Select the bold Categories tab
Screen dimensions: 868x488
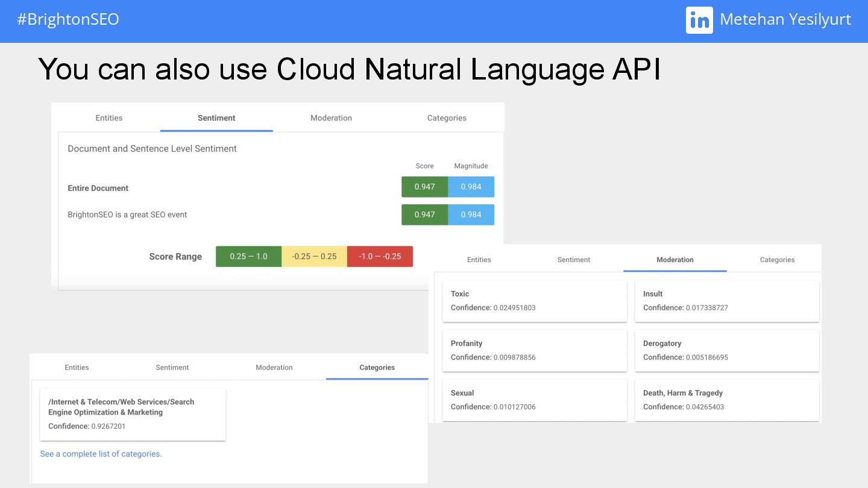(x=377, y=368)
